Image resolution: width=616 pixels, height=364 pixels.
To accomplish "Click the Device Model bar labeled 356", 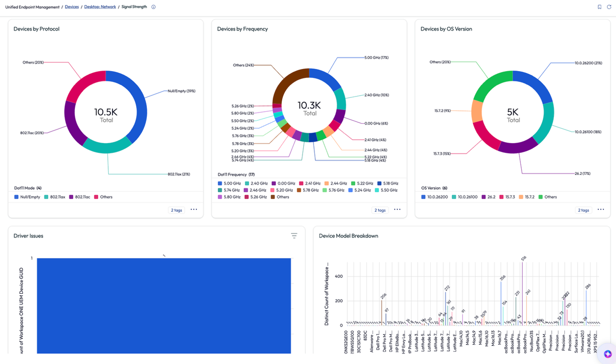I will click(x=501, y=303).
